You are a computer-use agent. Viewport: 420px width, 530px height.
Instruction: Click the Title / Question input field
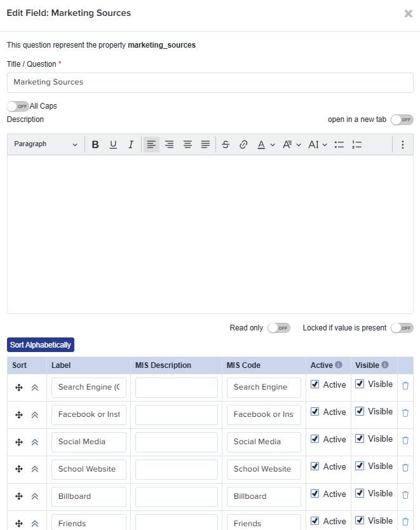click(210, 83)
